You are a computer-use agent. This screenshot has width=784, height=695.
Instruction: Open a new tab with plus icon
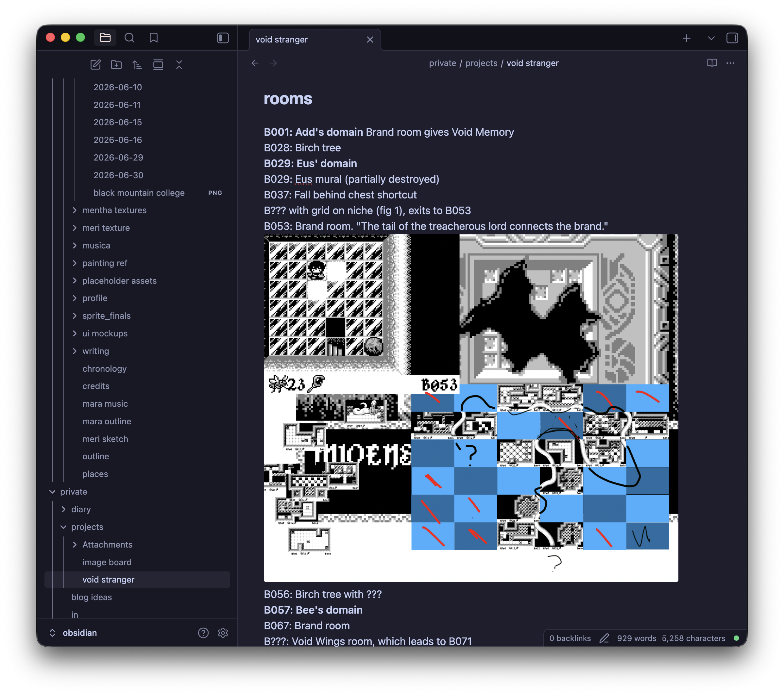(687, 38)
